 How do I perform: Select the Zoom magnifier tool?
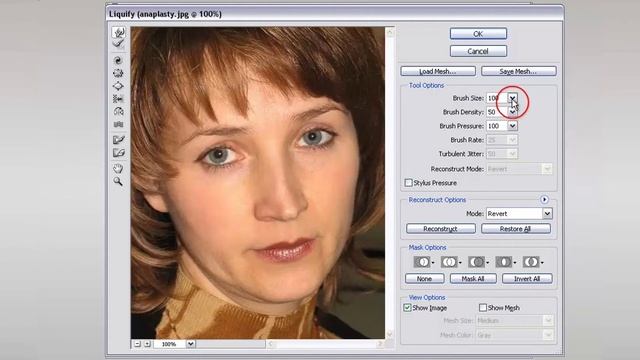click(x=118, y=181)
